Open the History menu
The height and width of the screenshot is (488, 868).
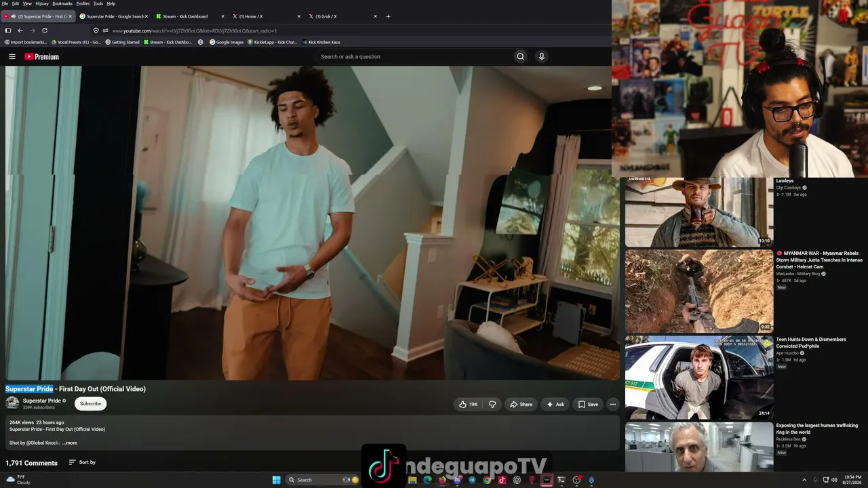[42, 3]
